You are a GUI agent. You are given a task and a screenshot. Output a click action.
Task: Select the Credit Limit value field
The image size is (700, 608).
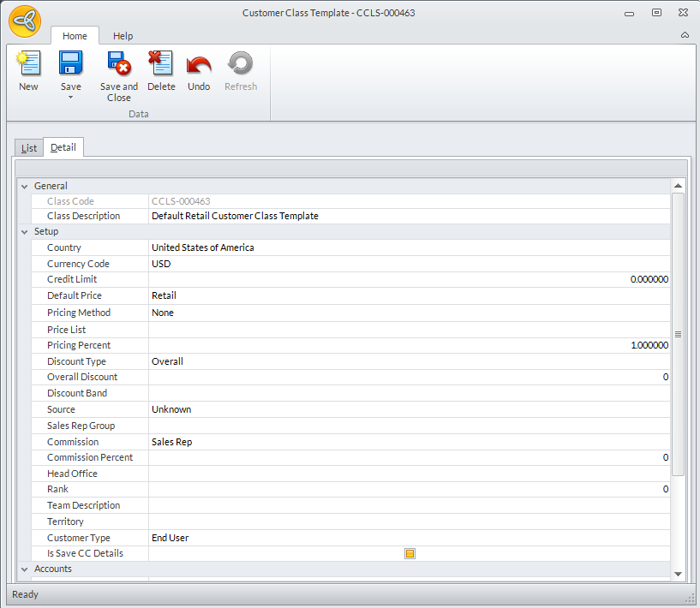coord(409,280)
